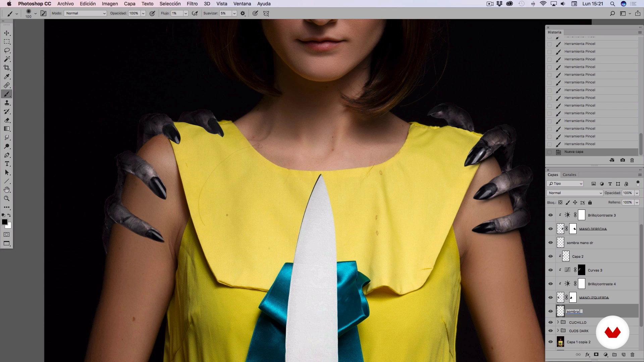The height and width of the screenshot is (362, 644).
Task: Select the Eraser tool
Action: [x=7, y=120]
